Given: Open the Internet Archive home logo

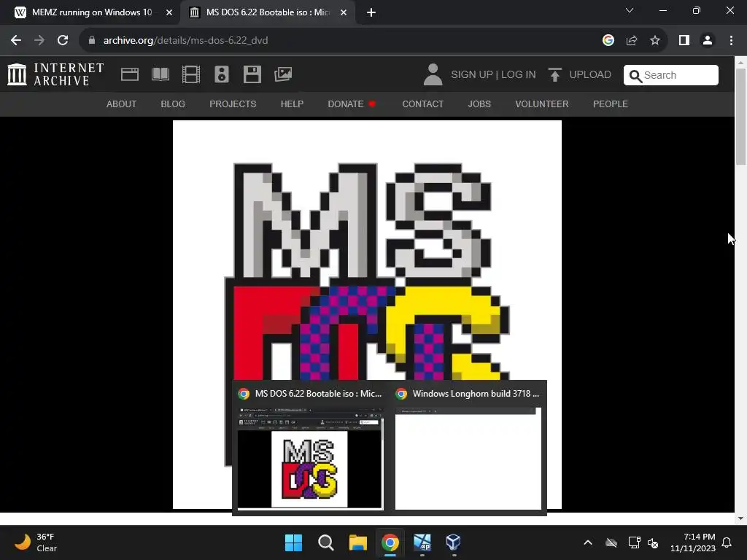Looking at the screenshot, I should pos(55,75).
